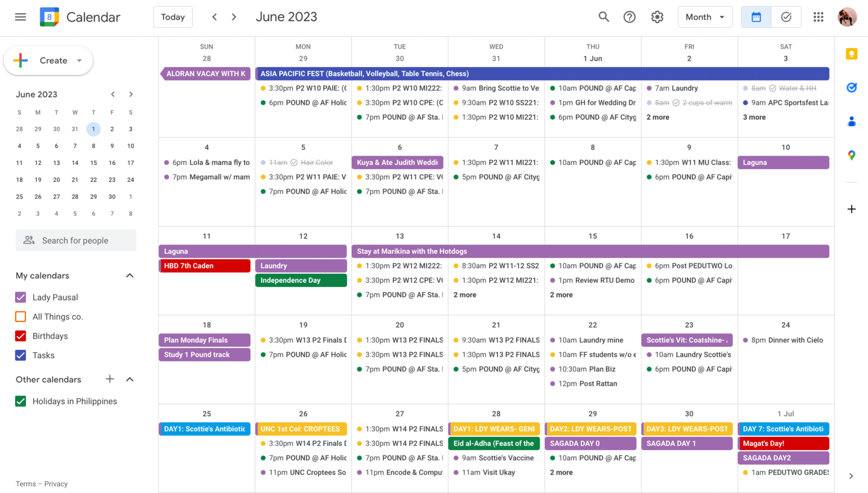
Task: Get add-ons with the plus icon
Action: pyautogui.click(x=852, y=209)
